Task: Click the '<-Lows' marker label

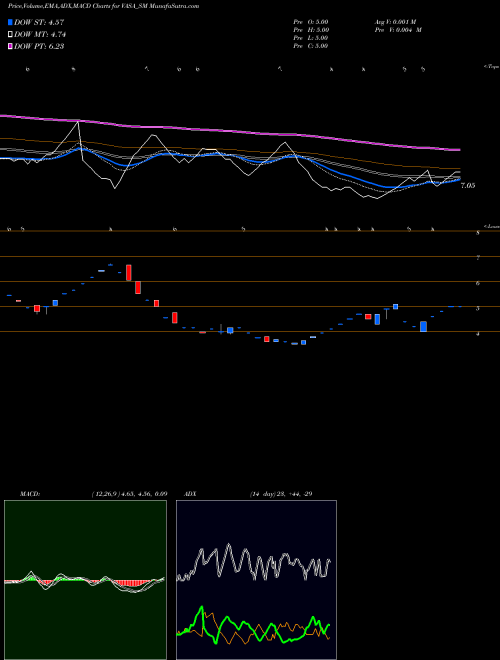Action: click(x=492, y=226)
